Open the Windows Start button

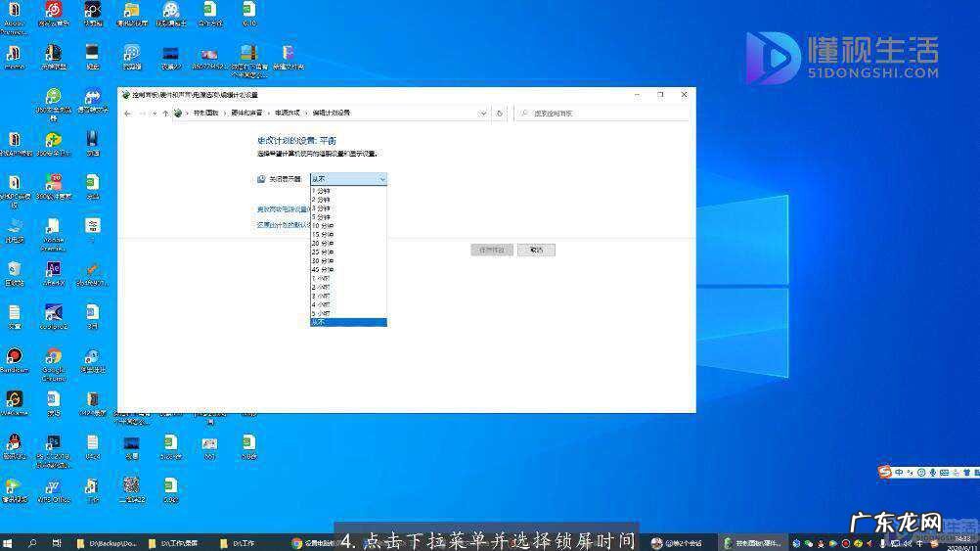click(9, 542)
